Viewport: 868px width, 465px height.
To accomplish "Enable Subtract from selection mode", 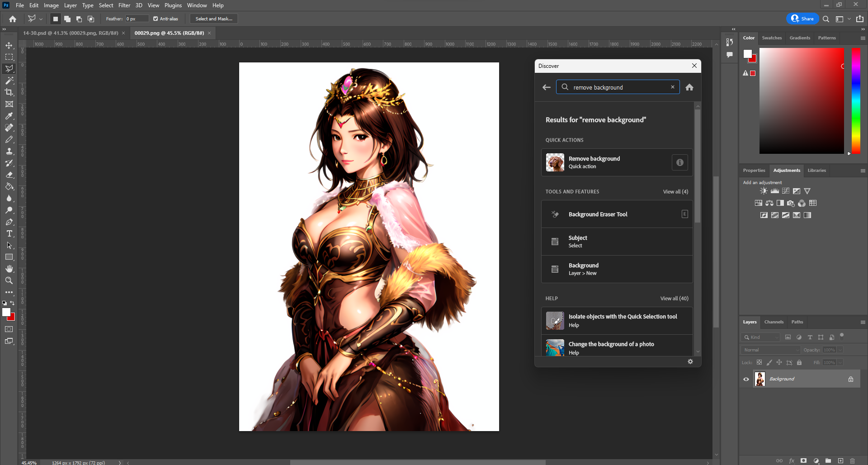I will click(x=79, y=19).
